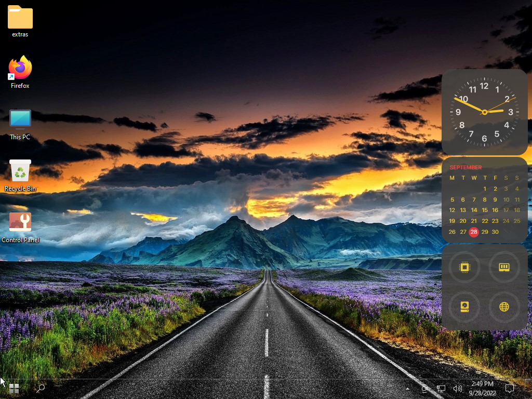Click the SEPTEMBER month label

(465, 167)
